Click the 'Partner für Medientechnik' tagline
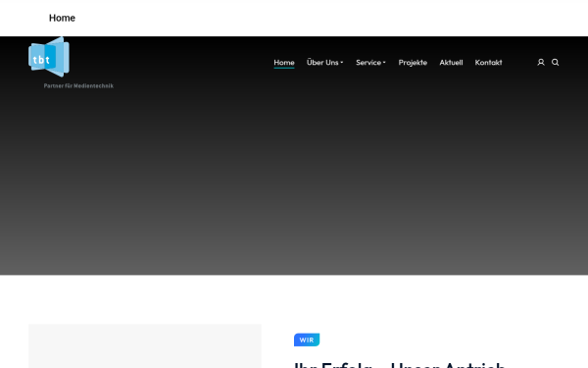588x368 pixels. [78, 86]
